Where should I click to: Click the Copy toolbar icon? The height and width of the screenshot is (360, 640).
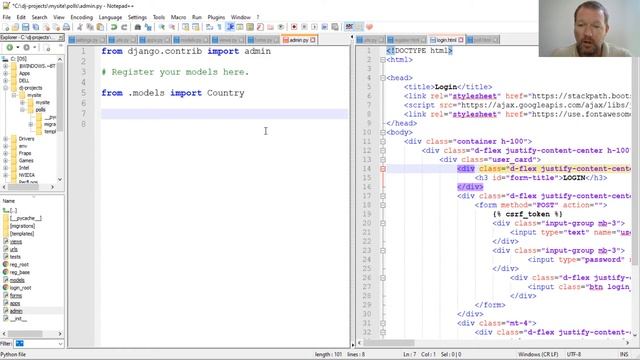[x=90, y=27]
